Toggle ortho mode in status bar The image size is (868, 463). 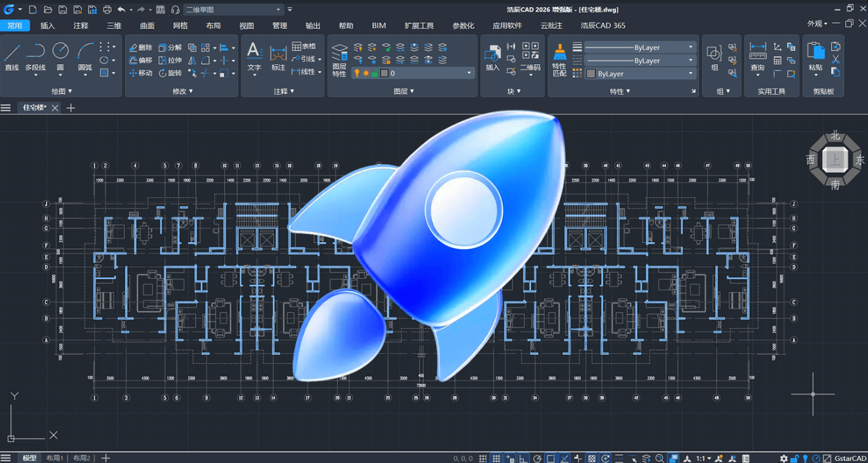(523, 459)
